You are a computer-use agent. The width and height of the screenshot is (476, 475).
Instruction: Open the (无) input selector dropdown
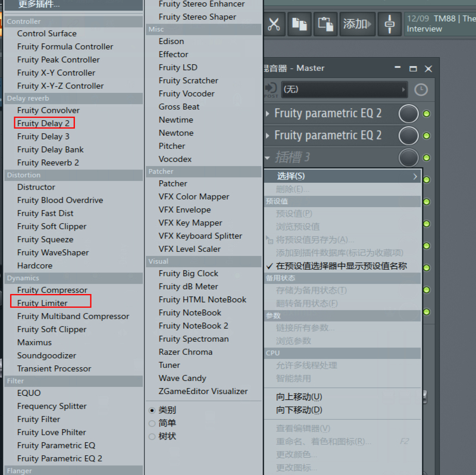click(345, 89)
